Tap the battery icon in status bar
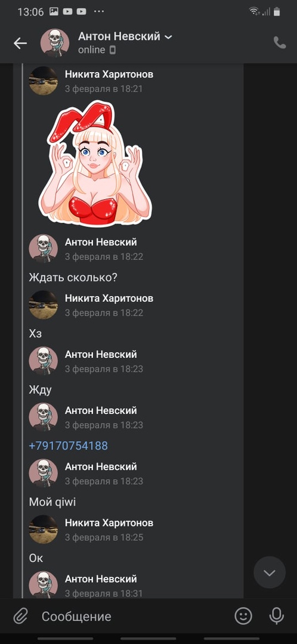Image resolution: width=297 pixels, height=644 pixels. 277,11
